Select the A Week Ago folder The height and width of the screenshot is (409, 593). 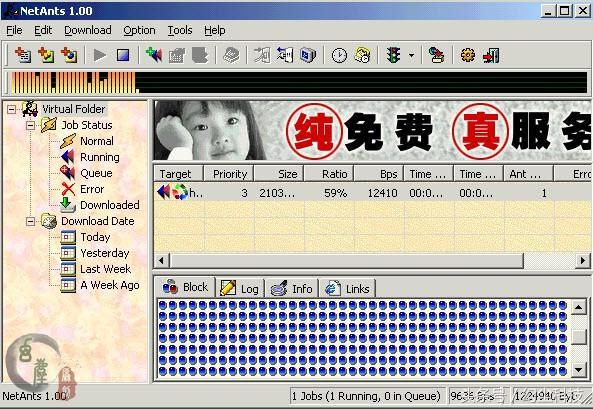coord(110,285)
